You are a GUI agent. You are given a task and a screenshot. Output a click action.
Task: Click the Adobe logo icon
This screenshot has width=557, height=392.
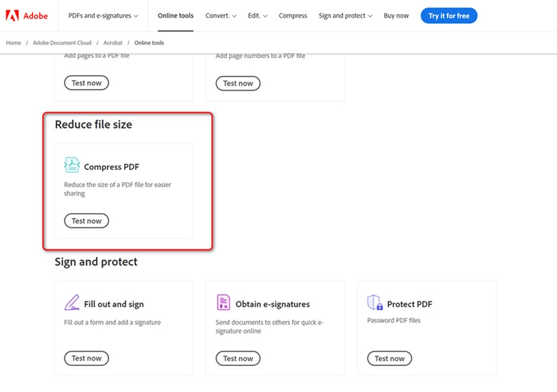point(12,15)
